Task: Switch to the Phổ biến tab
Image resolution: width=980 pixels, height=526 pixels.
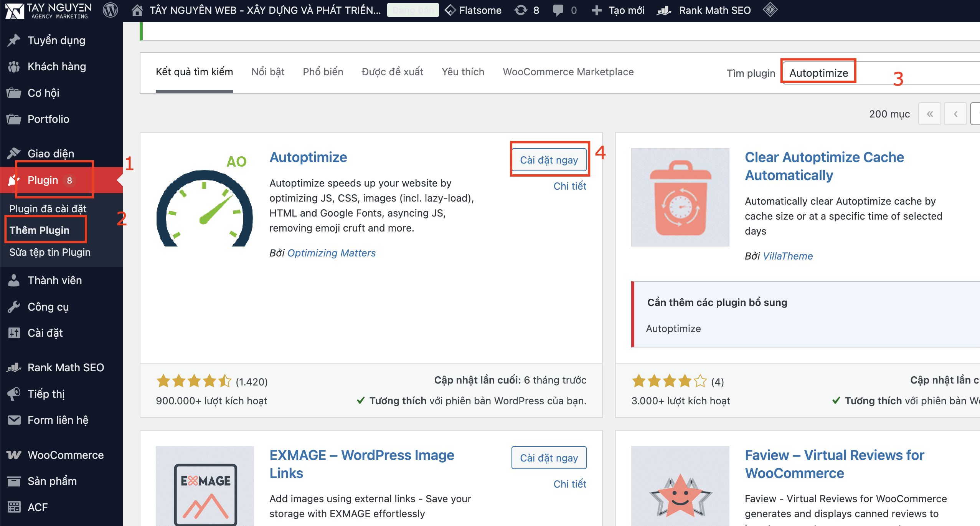Action: (323, 72)
